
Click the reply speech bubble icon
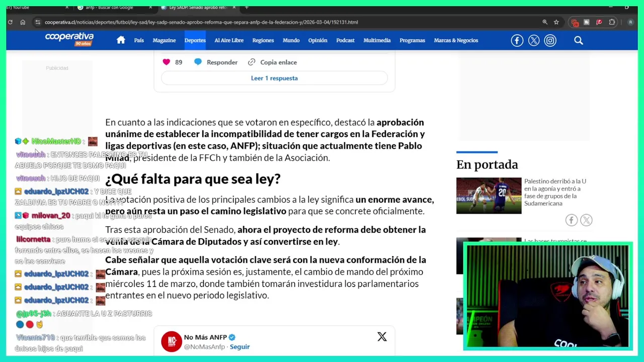coord(198,62)
